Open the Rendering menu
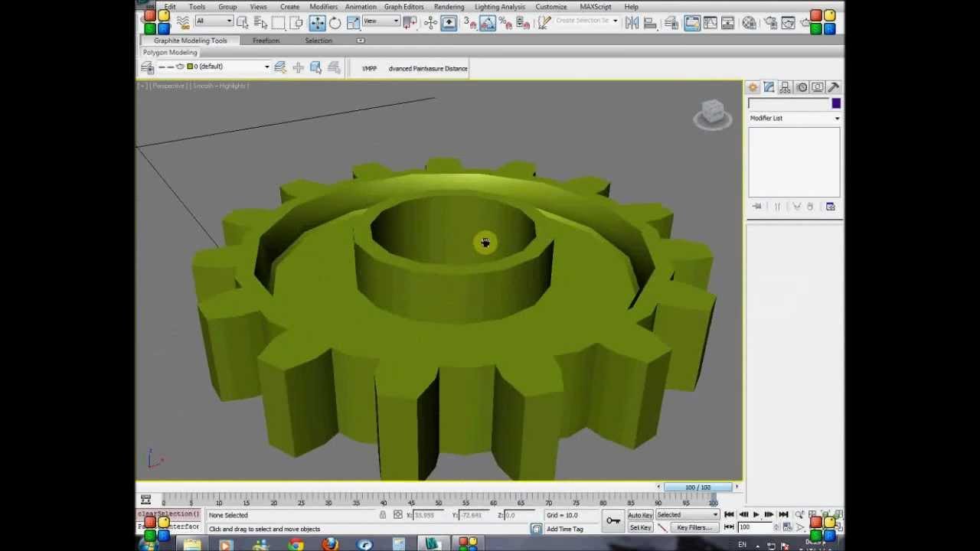The height and width of the screenshot is (551, 980). [449, 7]
